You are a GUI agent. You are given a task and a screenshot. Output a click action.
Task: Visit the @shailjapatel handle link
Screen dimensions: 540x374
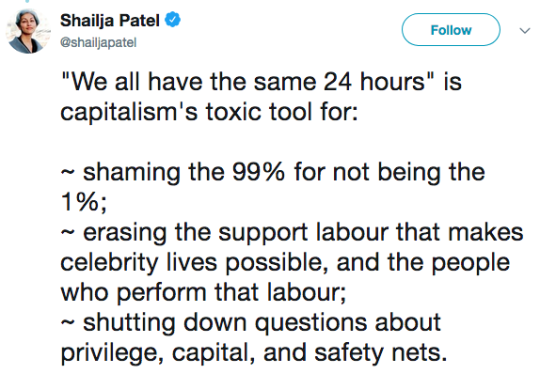[98, 43]
